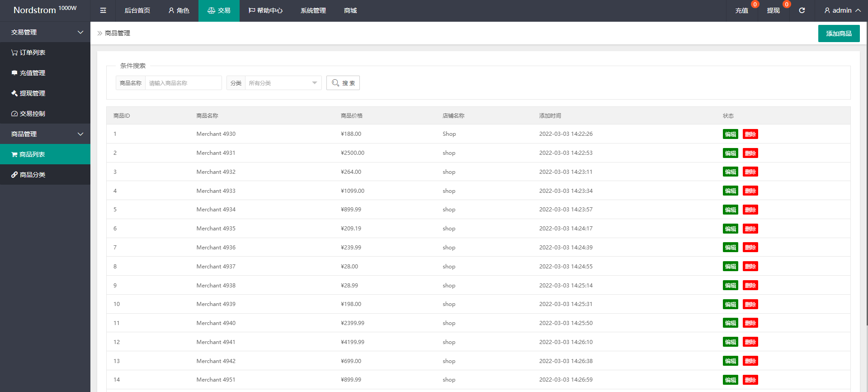Focus the 商品名称 search input field
868x392 pixels.
click(183, 83)
